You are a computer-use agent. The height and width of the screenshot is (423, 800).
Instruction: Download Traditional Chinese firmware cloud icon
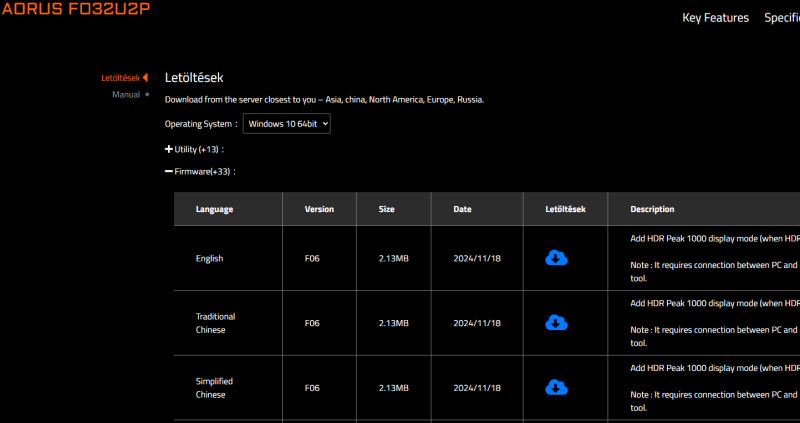[556, 323]
